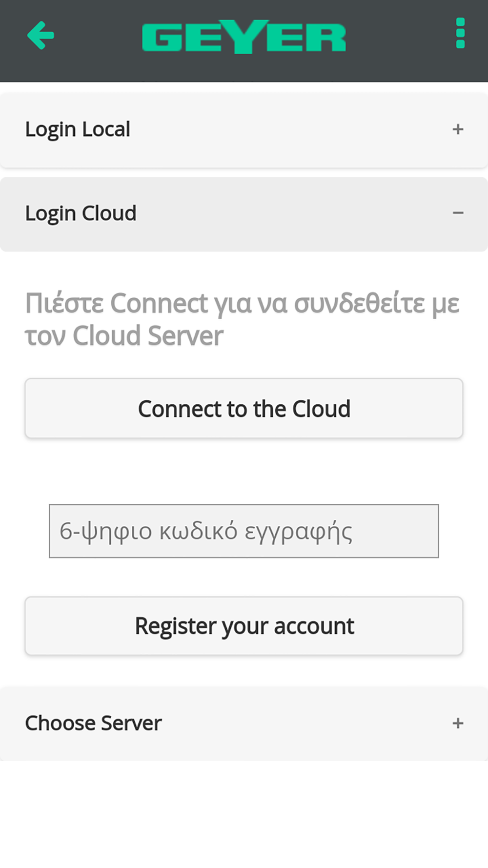Focus the 6-ψηφιο κωδικό εγγραφής field
Image resolution: width=488 pixels, height=868 pixels.
244,531
